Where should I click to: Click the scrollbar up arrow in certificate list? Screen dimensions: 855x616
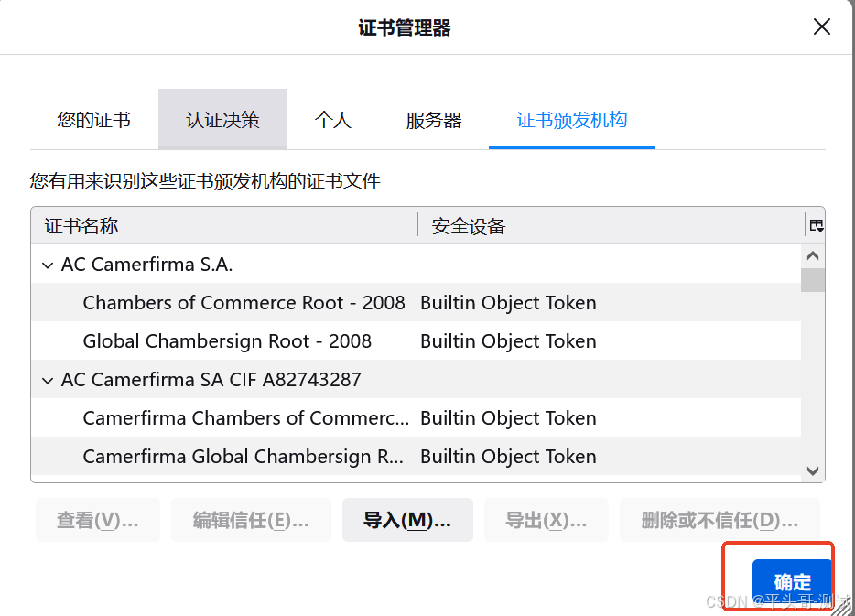click(x=813, y=255)
